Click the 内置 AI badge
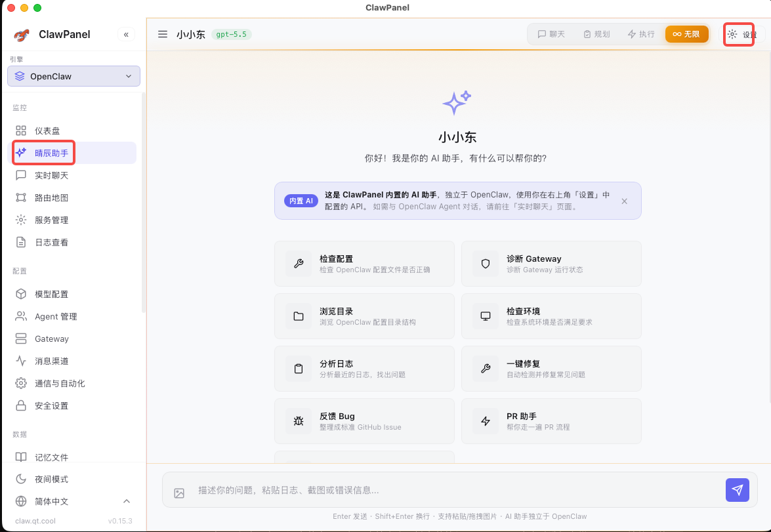The width and height of the screenshot is (771, 532). coord(301,201)
